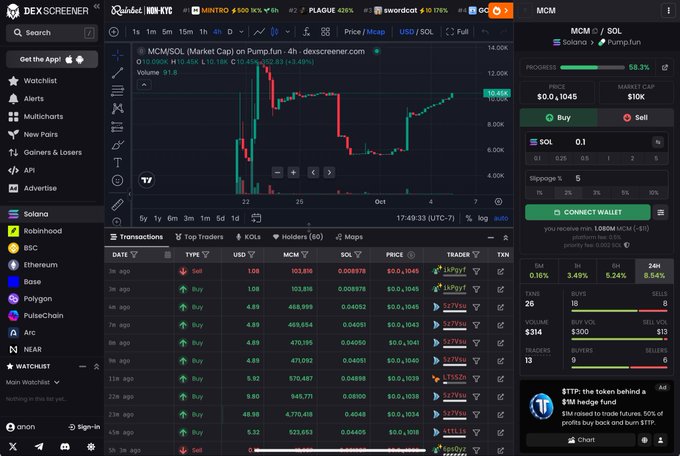Select the brush drawing tool
Screen dimensions: 680x456
(x=117, y=144)
